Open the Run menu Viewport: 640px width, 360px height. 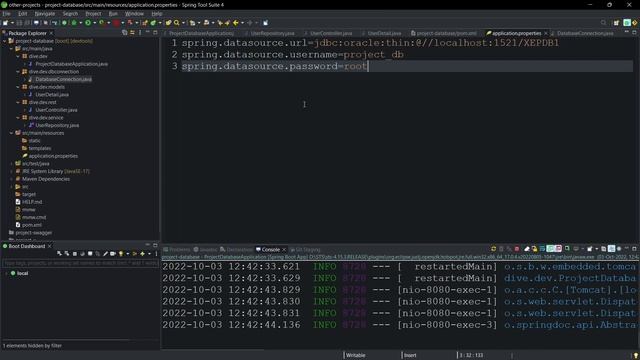pyautogui.click(x=113, y=13)
